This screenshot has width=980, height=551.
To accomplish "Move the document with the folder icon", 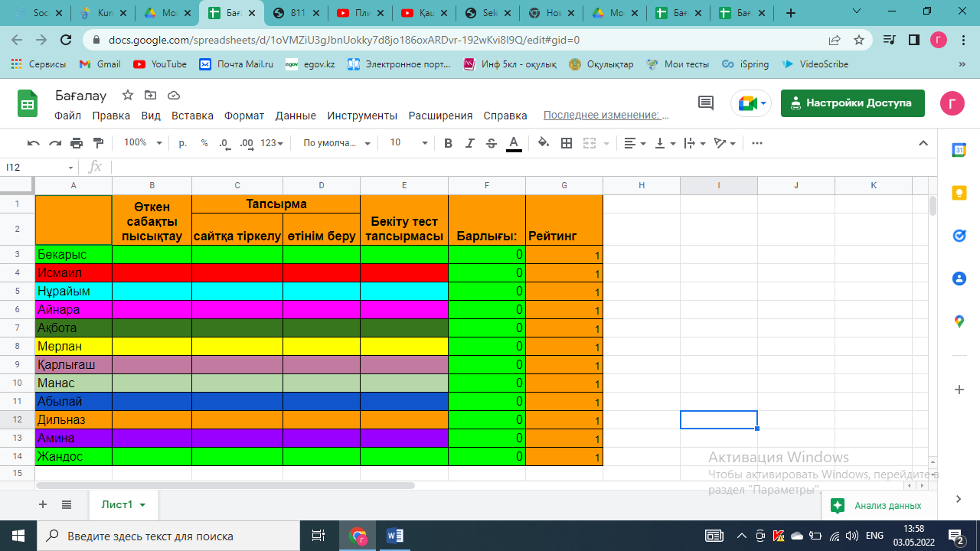I will tap(150, 95).
